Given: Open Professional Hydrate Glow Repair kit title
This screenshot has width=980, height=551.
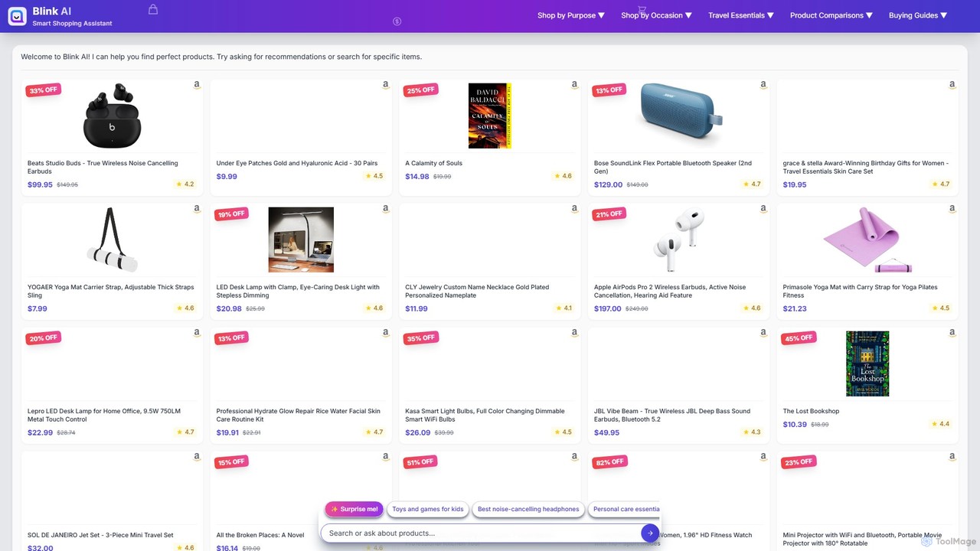Looking at the screenshot, I should click(299, 415).
